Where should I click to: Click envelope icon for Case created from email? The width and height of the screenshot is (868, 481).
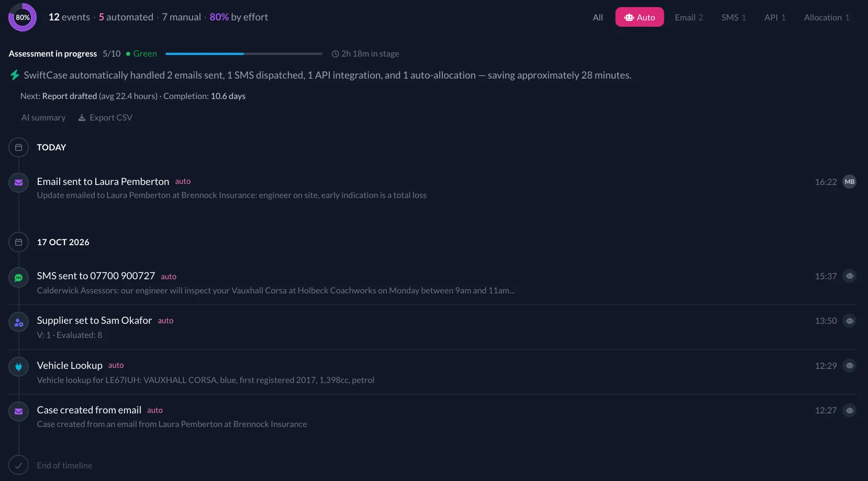tap(18, 411)
